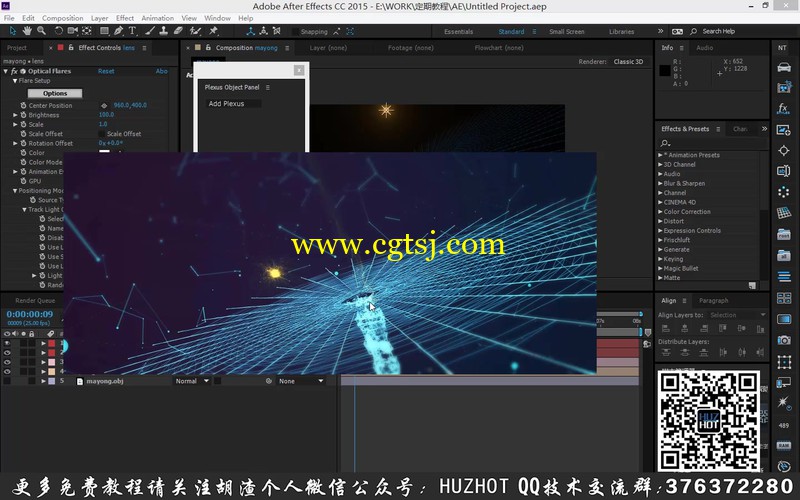Select the Clone Stamp tool

point(163,31)
